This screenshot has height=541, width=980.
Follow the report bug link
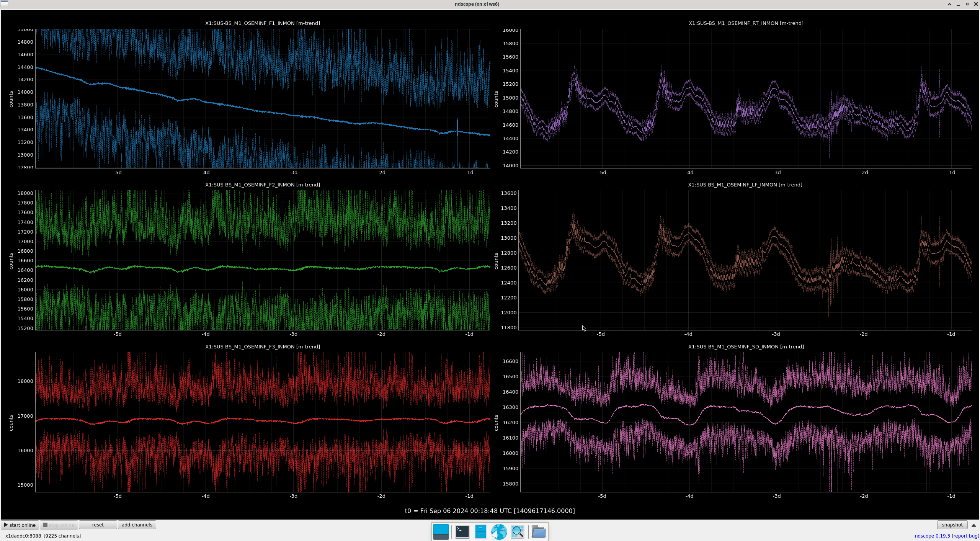[965, 536]
